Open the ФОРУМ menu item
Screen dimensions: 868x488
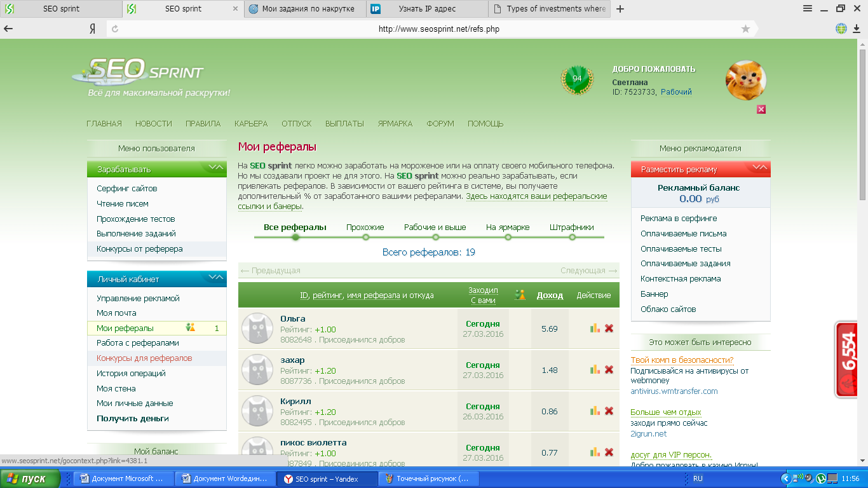pos(440,123)
